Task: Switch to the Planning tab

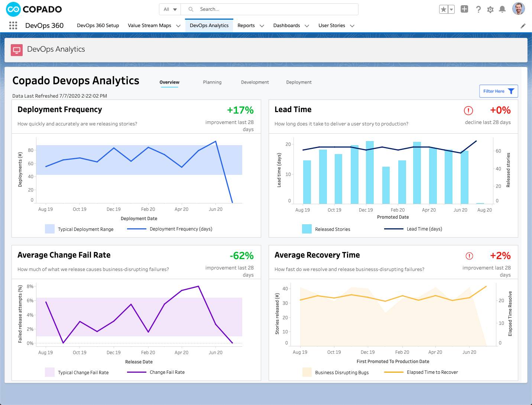Action: [x=212, y=82]
